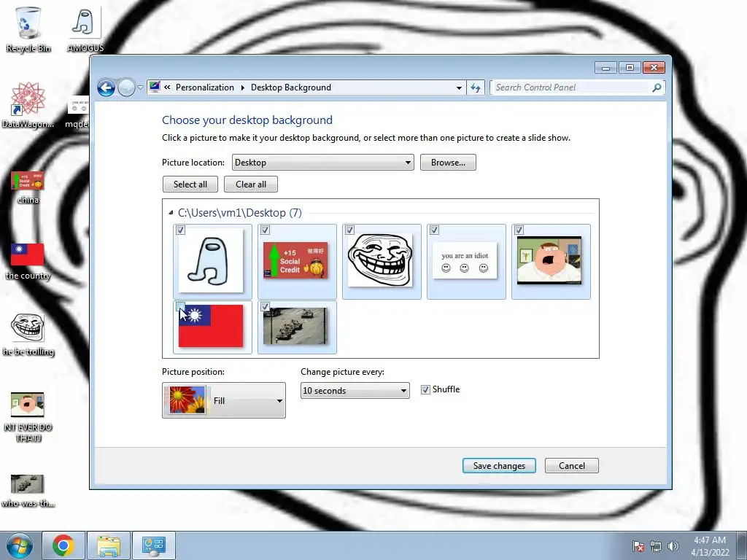
Task: Open Action Center flag tray icon
Action: [638, 546]
